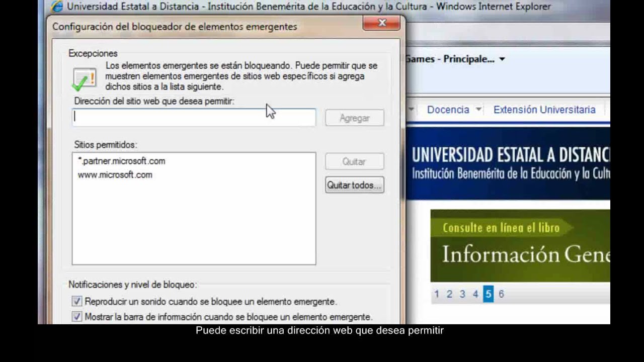This screenshot has height=362, width=644.
Task: Go to slide 4 in banner pager
Action: click(x=475, y=294)
